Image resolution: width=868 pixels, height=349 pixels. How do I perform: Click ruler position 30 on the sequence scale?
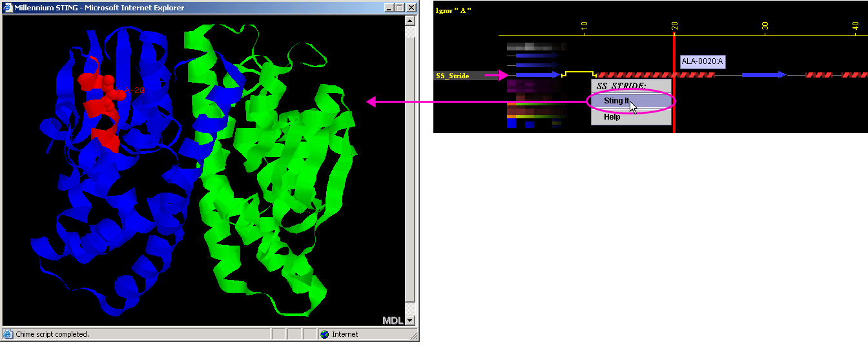[765, 26]
